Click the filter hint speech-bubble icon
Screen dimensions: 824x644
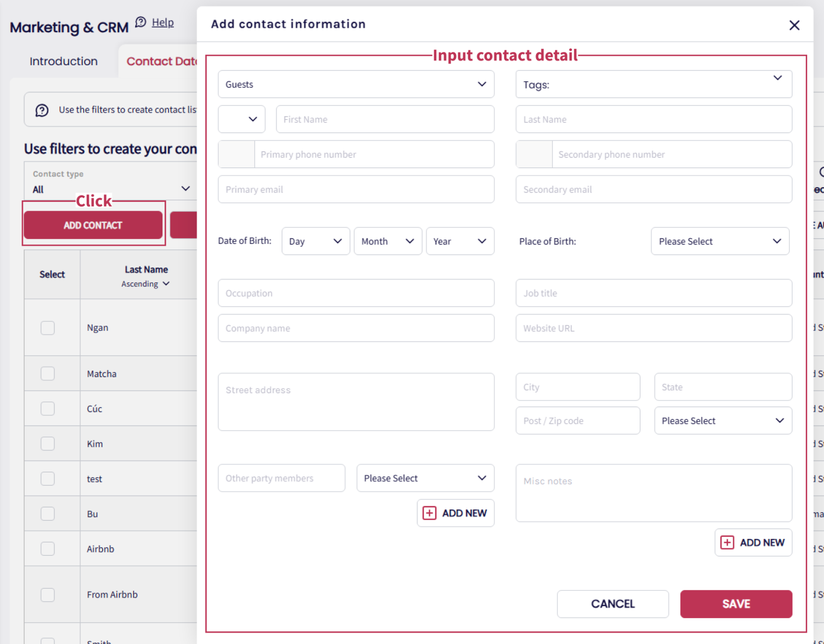[42, 110]
